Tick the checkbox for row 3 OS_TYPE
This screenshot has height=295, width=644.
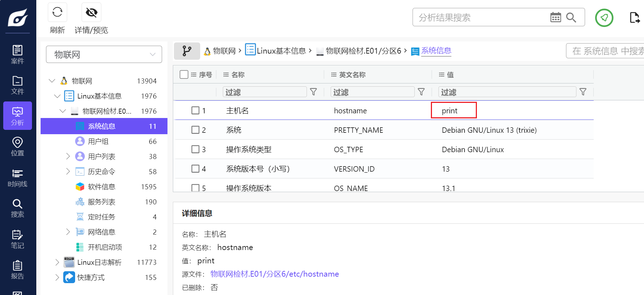pos(195,149)
